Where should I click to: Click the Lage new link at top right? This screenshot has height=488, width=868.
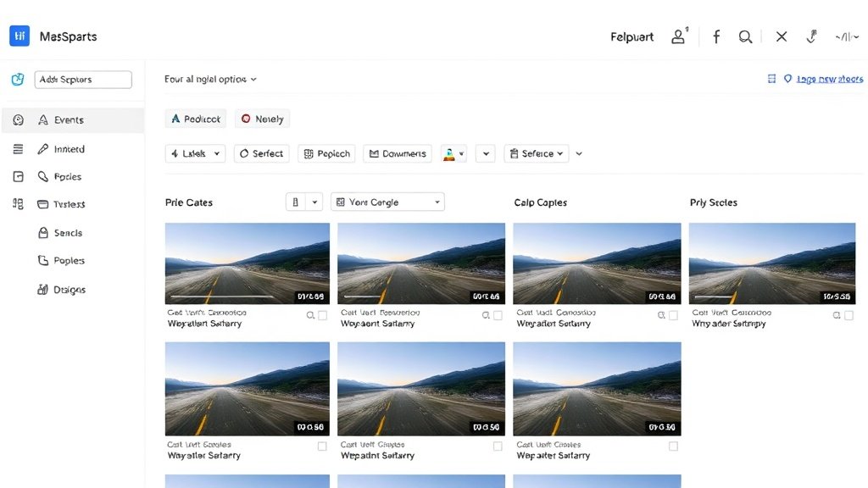coord(830,79)
